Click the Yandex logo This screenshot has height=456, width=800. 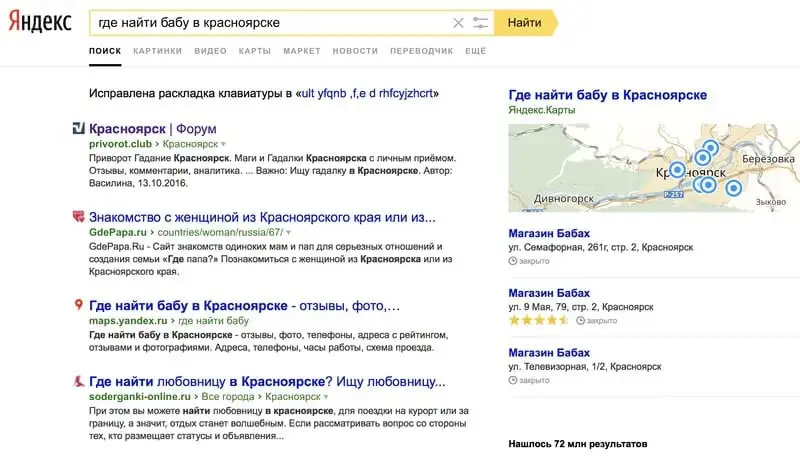[x=40, y=22]
